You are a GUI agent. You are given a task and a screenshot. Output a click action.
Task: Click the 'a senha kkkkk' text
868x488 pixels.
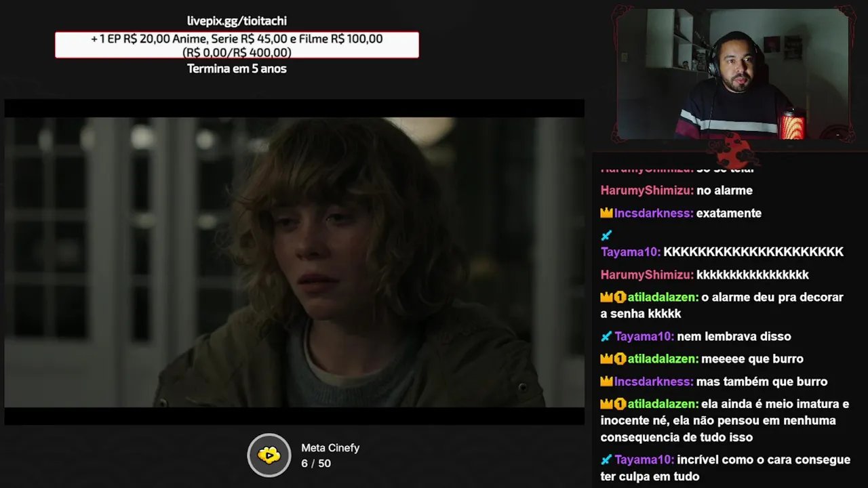[x=641, y=314]
